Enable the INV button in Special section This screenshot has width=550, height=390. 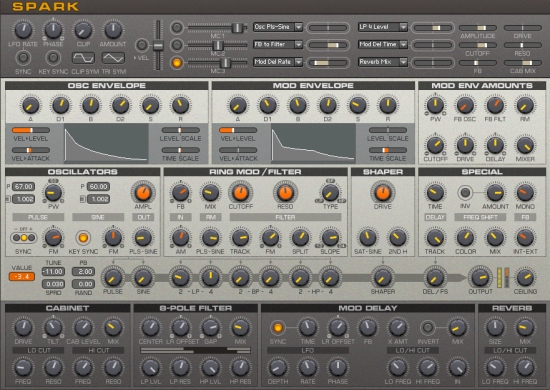(x=465, y=192)
